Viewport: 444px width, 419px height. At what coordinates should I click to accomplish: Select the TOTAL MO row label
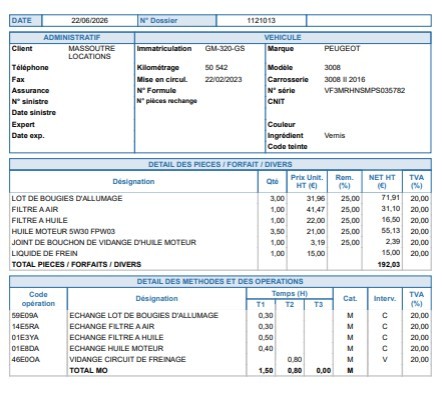tap(88, 370)
